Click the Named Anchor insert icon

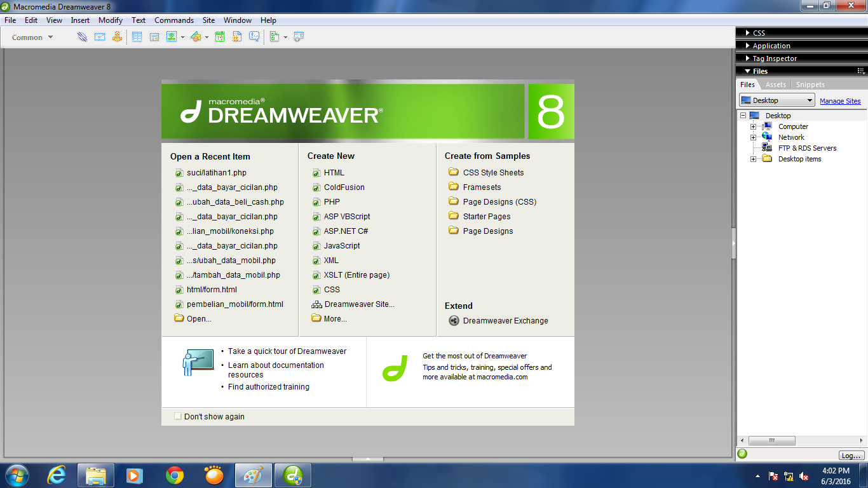117,37
